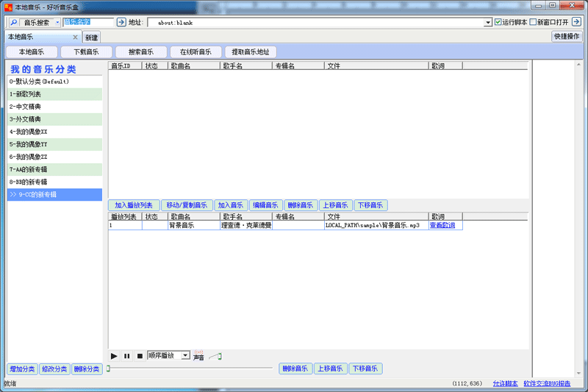Click the 音乐ID column header
Image resolution: width=588 pixels, height=392 pixels.
point(125,66)
